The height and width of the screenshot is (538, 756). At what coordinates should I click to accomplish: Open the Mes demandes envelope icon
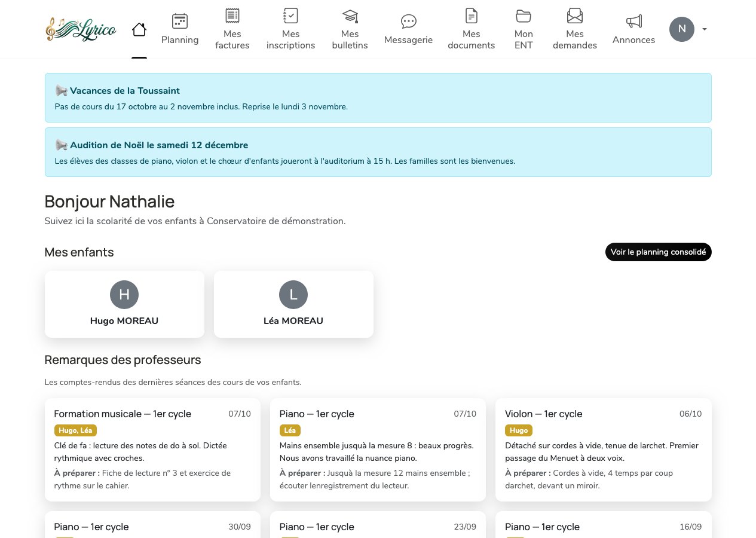coord(575,16)
